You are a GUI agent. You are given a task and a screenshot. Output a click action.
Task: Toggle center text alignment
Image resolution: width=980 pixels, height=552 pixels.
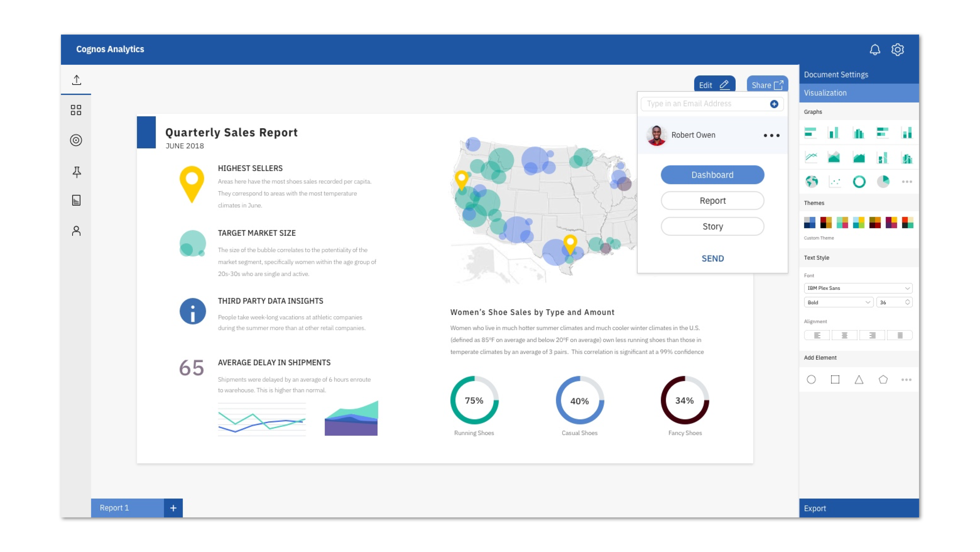point(844,335)
